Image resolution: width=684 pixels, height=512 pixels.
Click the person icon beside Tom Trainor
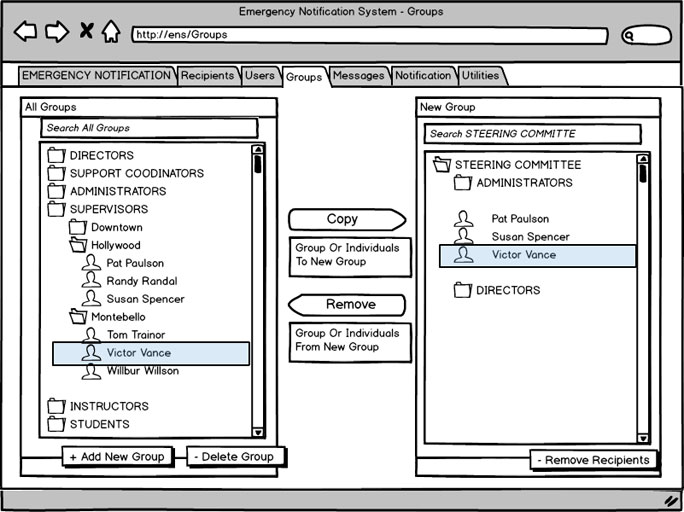pyautogui.click(x=91, y=335)
